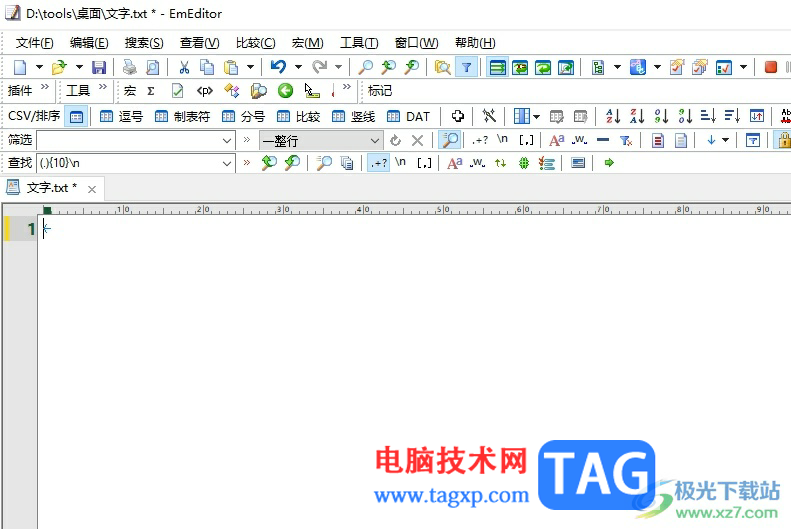The image size is (791, 529).
Task: Click the green back arrow icon
Action: [x=285, y=91]
